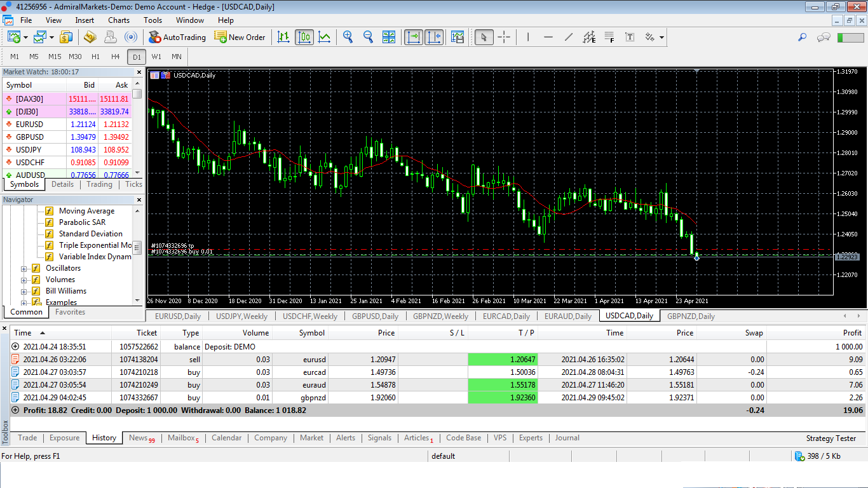The width and height of the screenshot is (868, 488).
Task: Select the Details tab in Market Watch
Action: [x=62, y=184]
